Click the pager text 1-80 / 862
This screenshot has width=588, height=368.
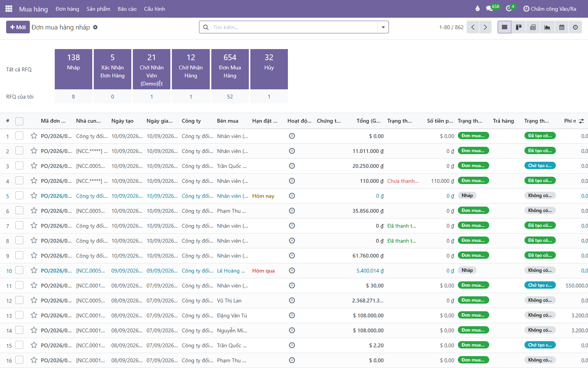click(451, 27)
